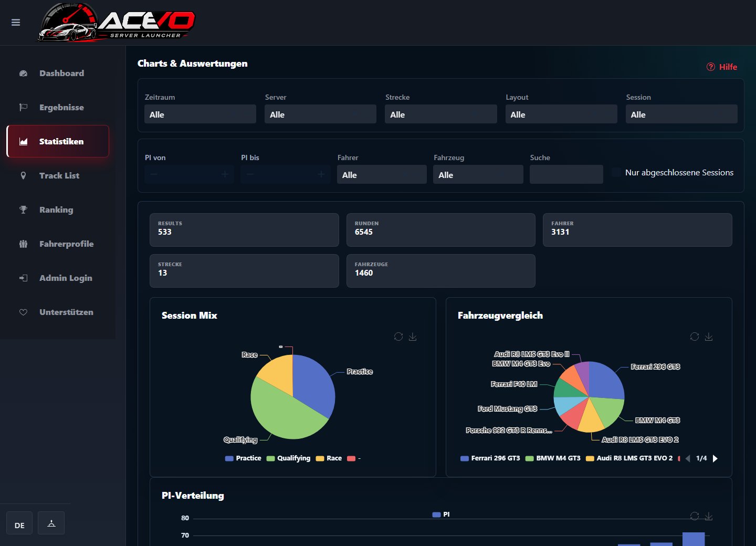Toggle Practice series in Session Mix legend
The width and height of the screenshot is (756, 546).
click(243, 458)
